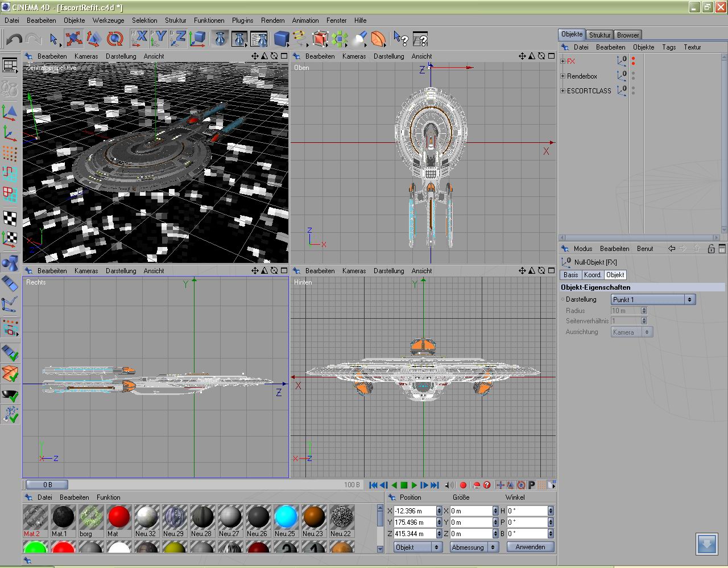
Task: Switch to the Koord. attribute tab
Action: tap(593, 275)
